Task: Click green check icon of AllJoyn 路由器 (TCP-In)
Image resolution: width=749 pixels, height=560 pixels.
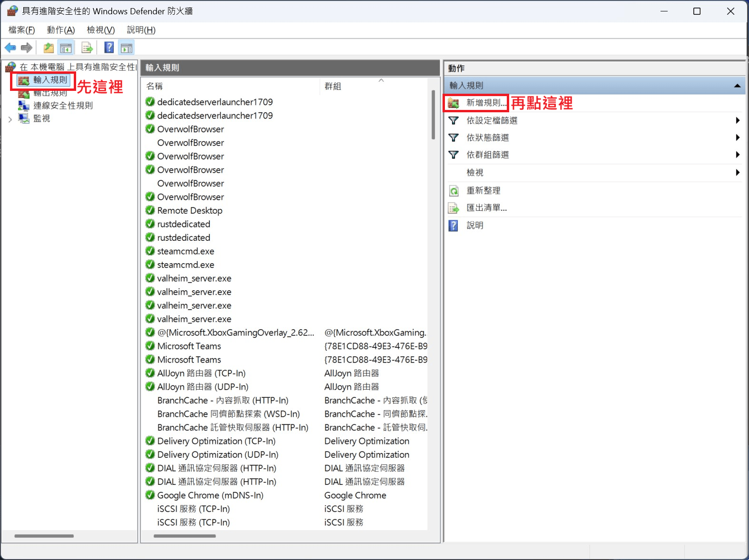Action: (150, 373)
